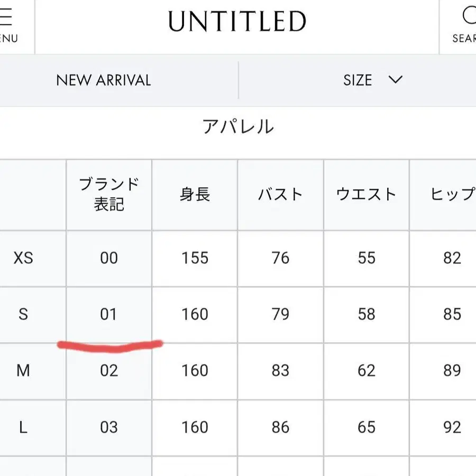Open the hamburger menu icon
This screenshot has width=476, height=476.
(6, 18)
